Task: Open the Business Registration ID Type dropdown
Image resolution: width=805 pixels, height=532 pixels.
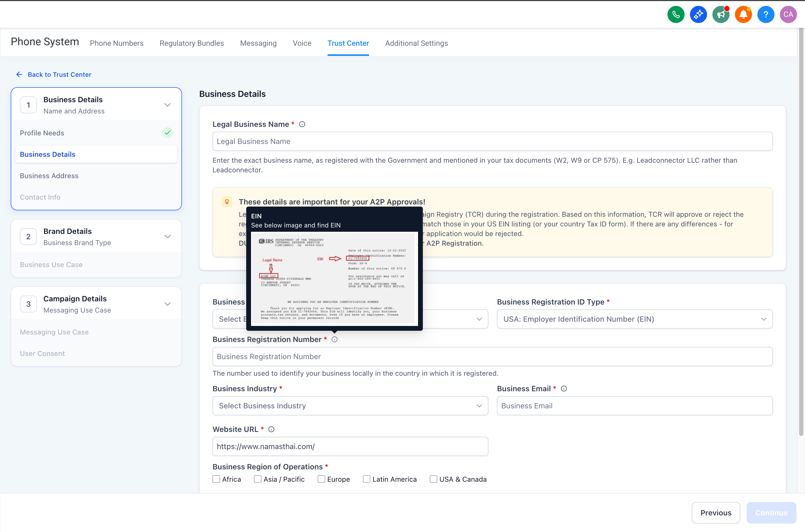Action: (x=634, y=319)
